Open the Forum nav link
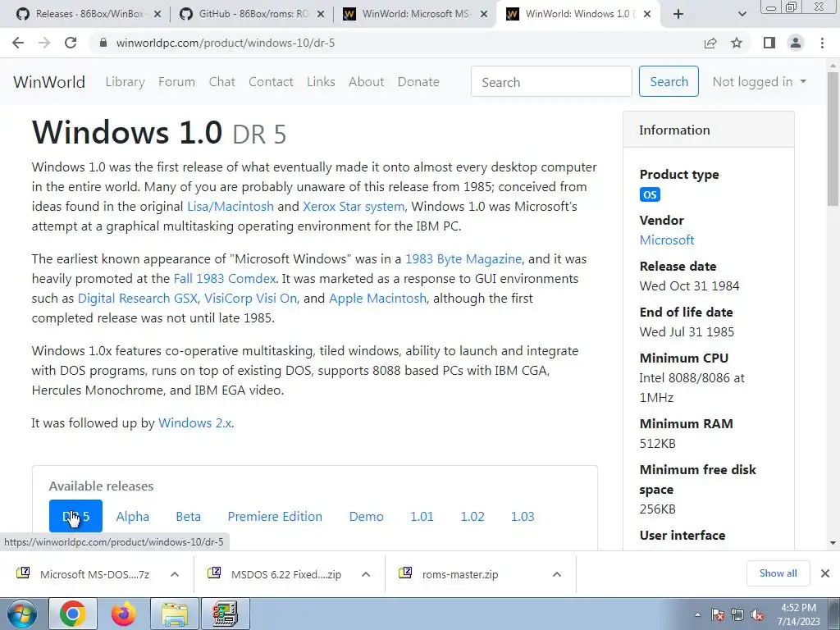The height and width of the screenshot is (630, 840). coord(177,82)
